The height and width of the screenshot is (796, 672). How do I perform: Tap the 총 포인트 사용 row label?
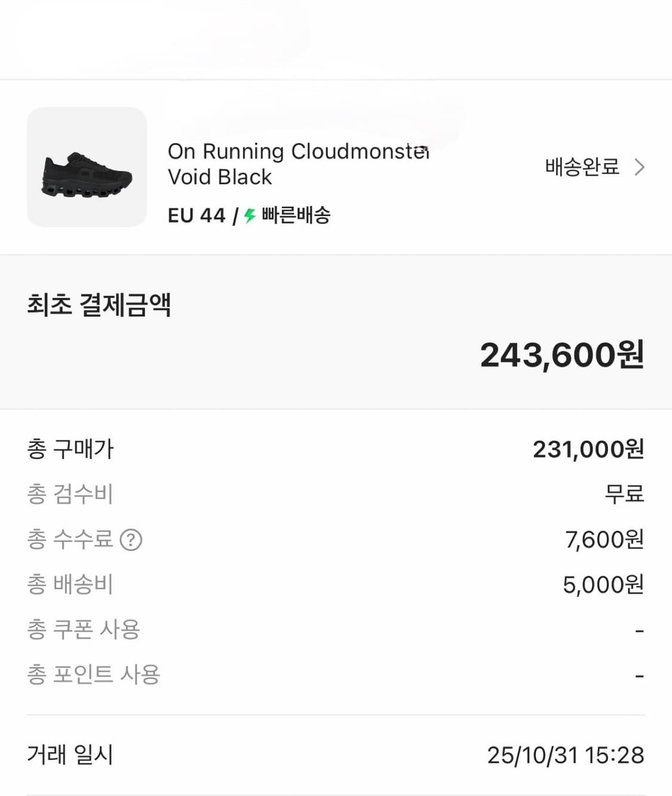coord(94,675)
